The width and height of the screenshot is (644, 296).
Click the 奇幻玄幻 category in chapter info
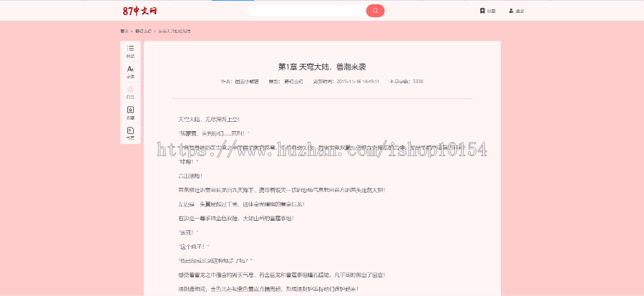tap(293, 82)
